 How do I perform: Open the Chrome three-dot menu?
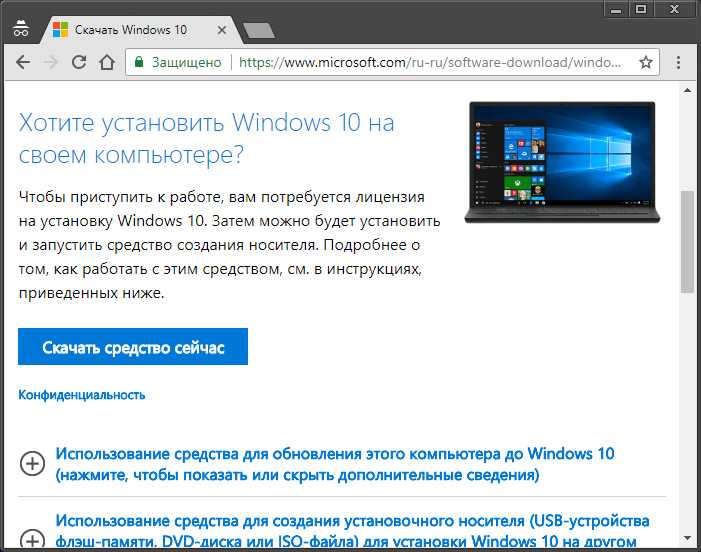coord(678,62)
